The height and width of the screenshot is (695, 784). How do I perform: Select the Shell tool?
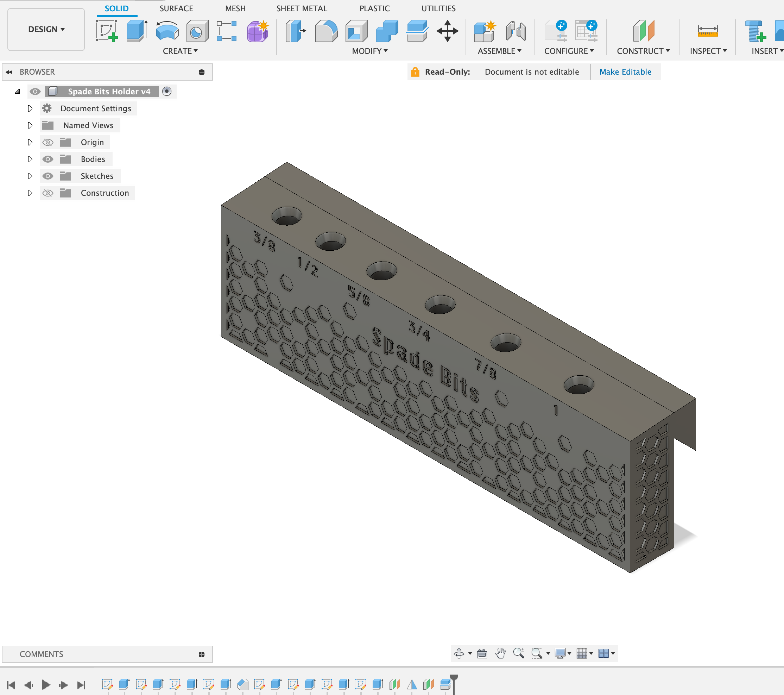tap(356, 31)
